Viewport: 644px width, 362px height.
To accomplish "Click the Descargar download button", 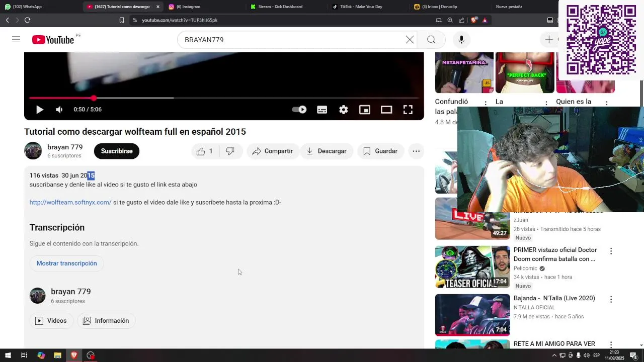I will click(327, 151).
